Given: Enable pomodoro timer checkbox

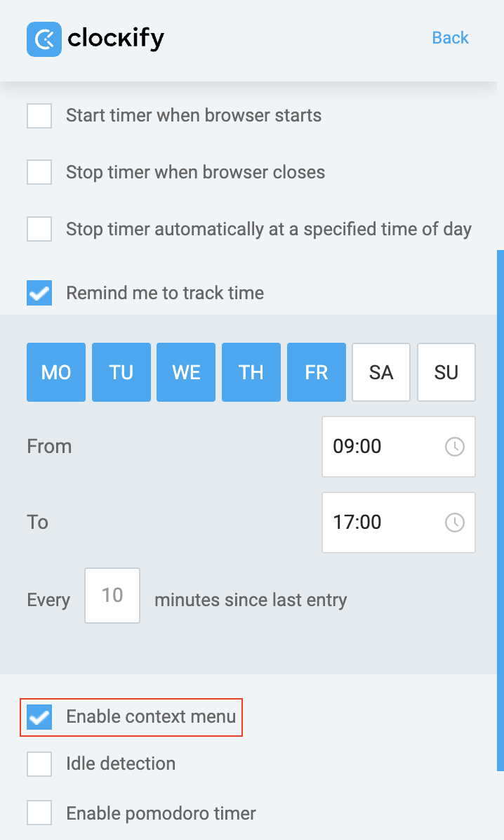Looking at the screenshot, I should [39, 814].
